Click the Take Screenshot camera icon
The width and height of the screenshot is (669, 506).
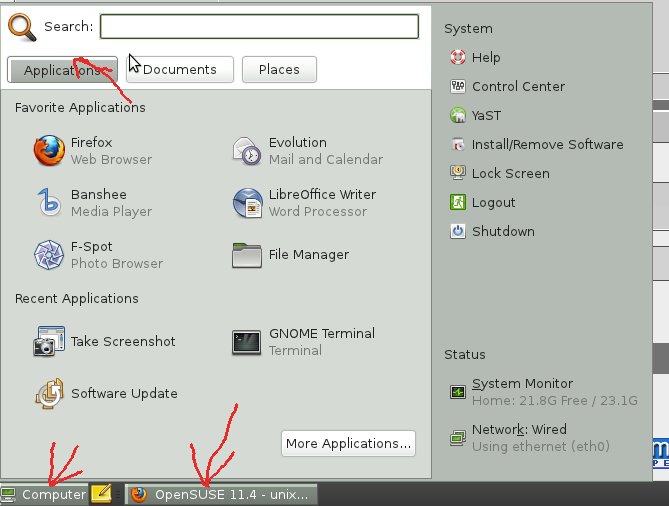(49, 341)
